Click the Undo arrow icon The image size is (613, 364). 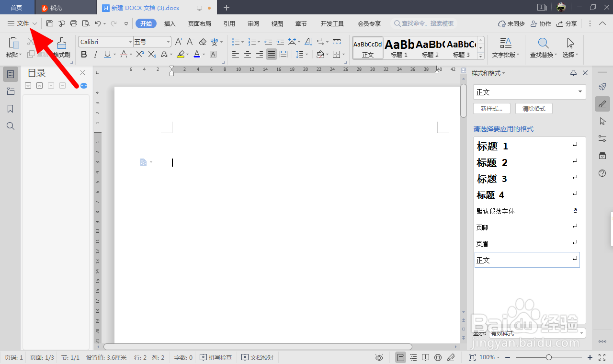98,23
